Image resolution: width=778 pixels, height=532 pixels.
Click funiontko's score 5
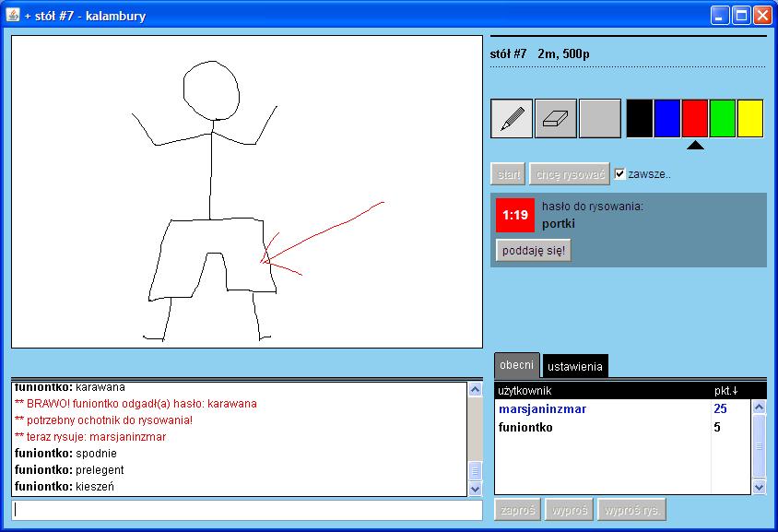pyautogui.click(x=717, y=427)
